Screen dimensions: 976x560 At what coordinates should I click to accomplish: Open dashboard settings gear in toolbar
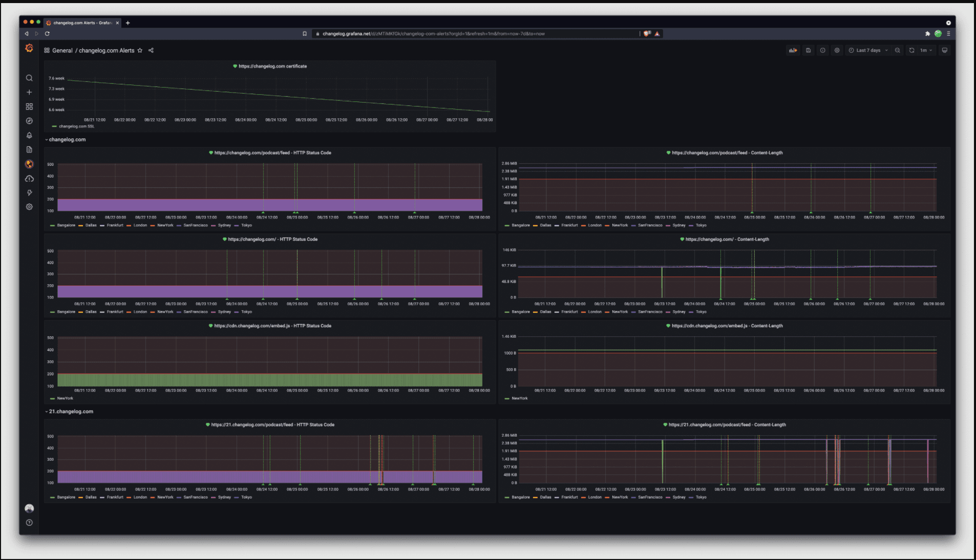pos(837,50)
